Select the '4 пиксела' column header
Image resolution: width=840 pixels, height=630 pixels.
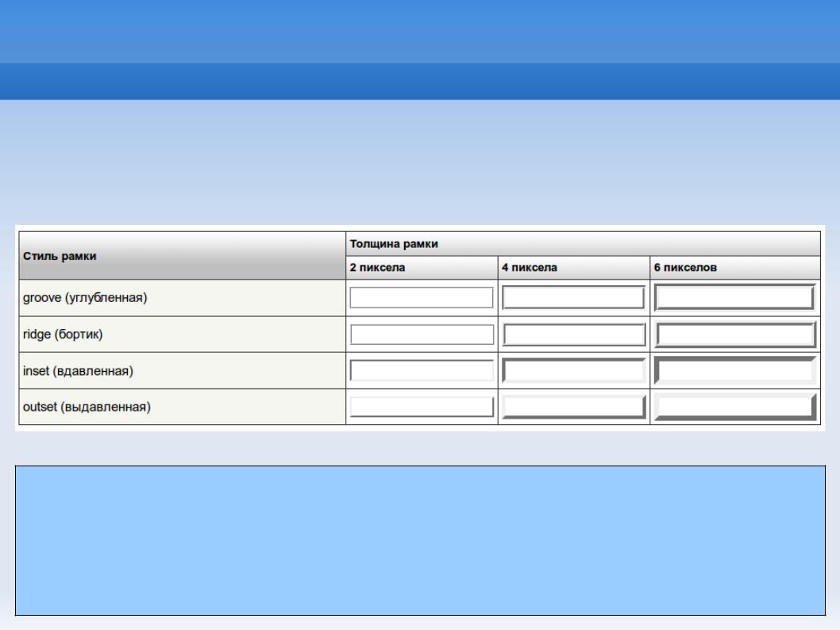574,268
